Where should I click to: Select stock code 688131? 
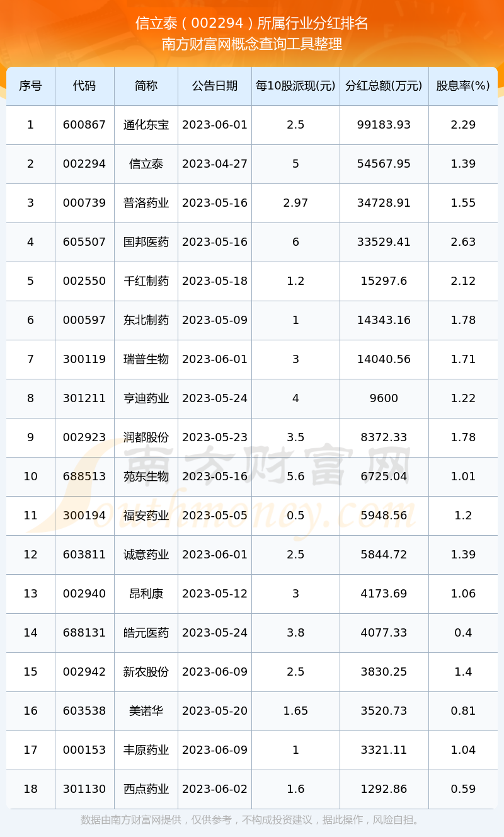84,633
